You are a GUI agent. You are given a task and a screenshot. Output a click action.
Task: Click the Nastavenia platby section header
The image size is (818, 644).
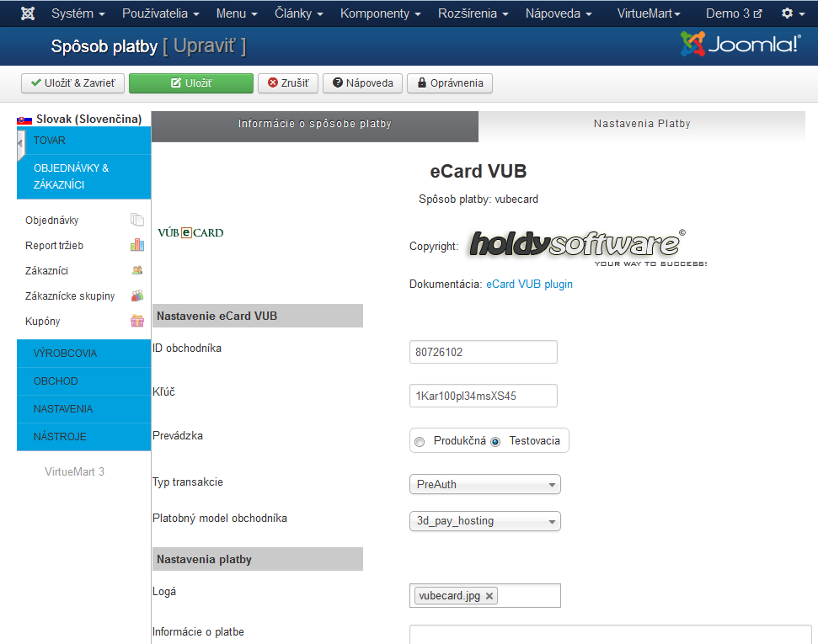(x=258, y=559)
